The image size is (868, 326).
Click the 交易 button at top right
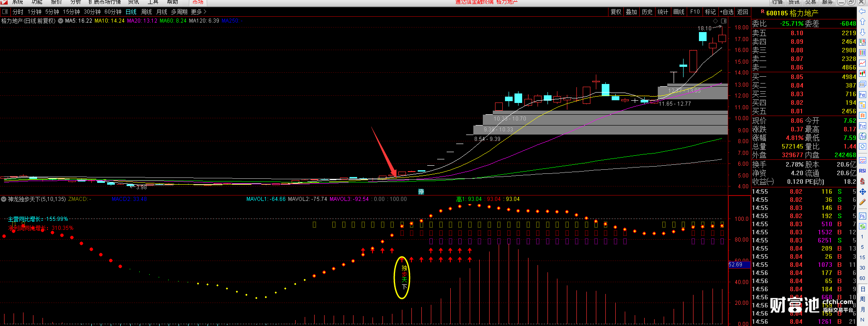(x=811, y=2)
